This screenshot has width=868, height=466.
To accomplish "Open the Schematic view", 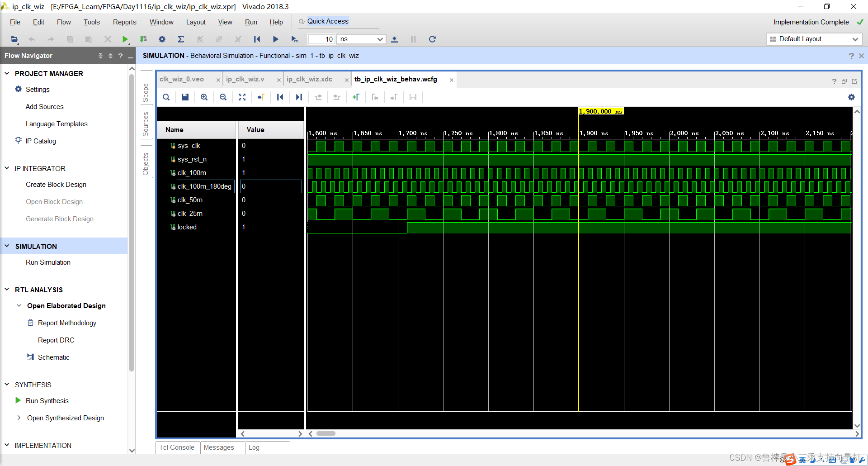I will click(53, 357).
